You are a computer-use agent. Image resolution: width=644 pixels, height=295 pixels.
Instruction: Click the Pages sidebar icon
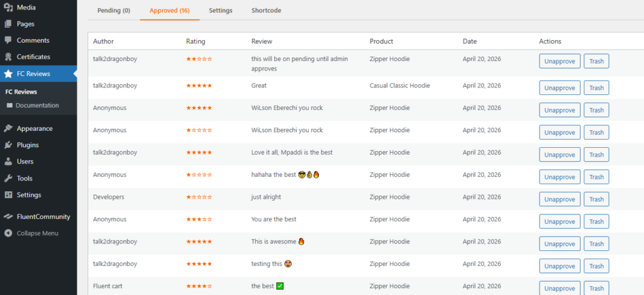point(8,24)
